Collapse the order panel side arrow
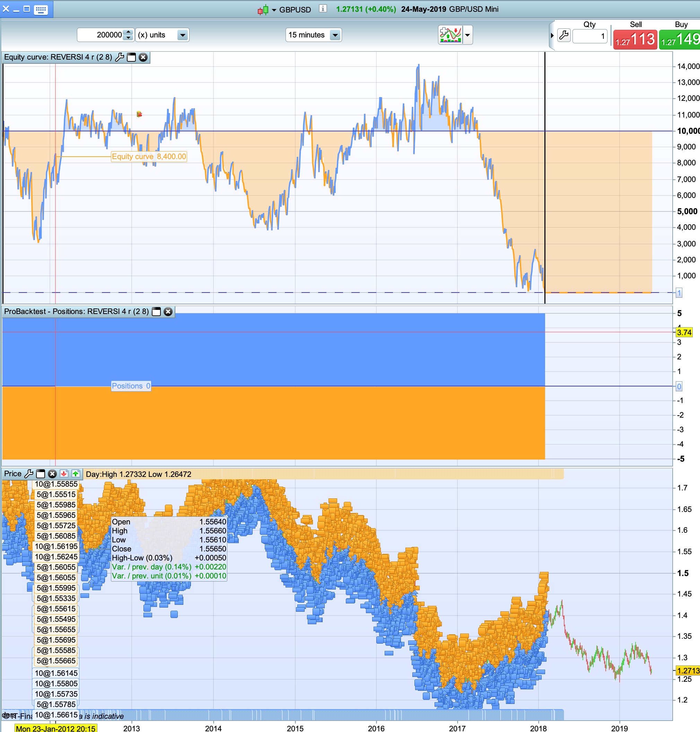 point(552,35)
